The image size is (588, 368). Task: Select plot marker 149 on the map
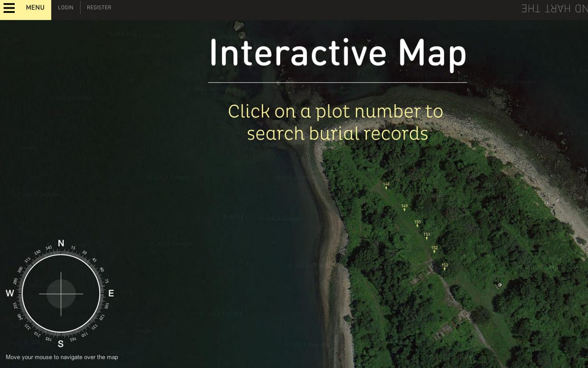pos(405,206)
